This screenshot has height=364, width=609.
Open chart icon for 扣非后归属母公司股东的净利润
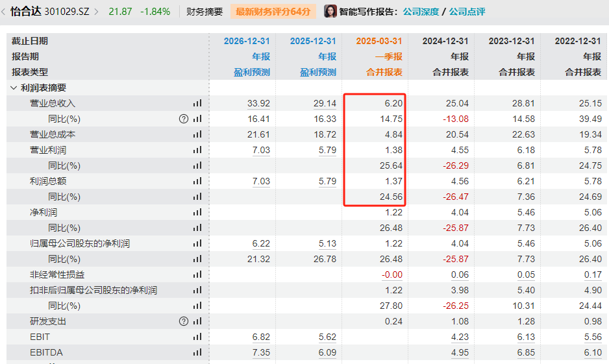click(197, 290)
